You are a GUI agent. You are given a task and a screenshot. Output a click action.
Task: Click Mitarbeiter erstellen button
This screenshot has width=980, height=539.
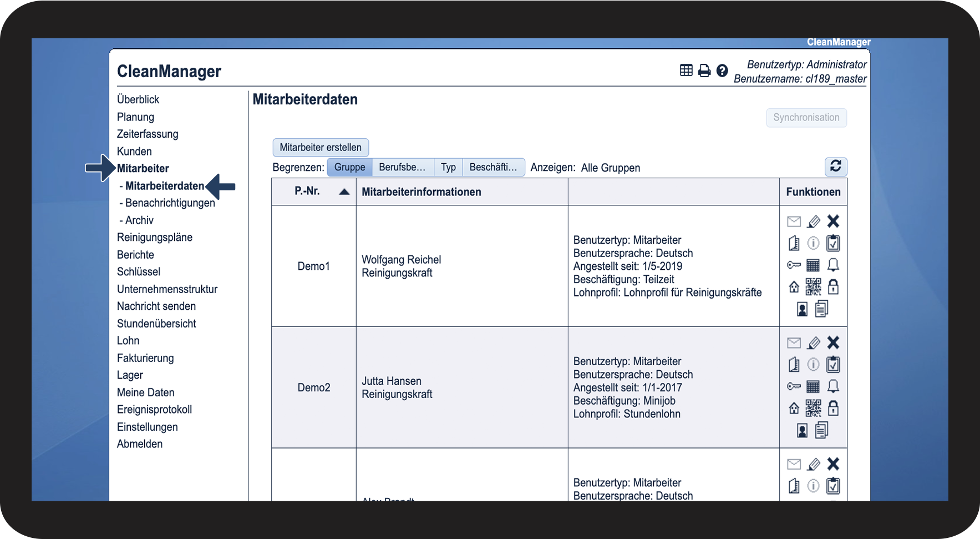(321, 148)
